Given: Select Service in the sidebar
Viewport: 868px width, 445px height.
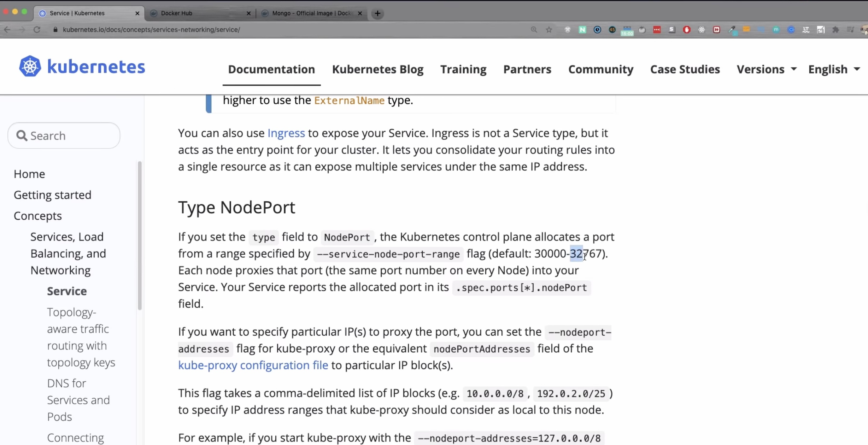Looking at the screenshot, I should click(x=67, y=291).
